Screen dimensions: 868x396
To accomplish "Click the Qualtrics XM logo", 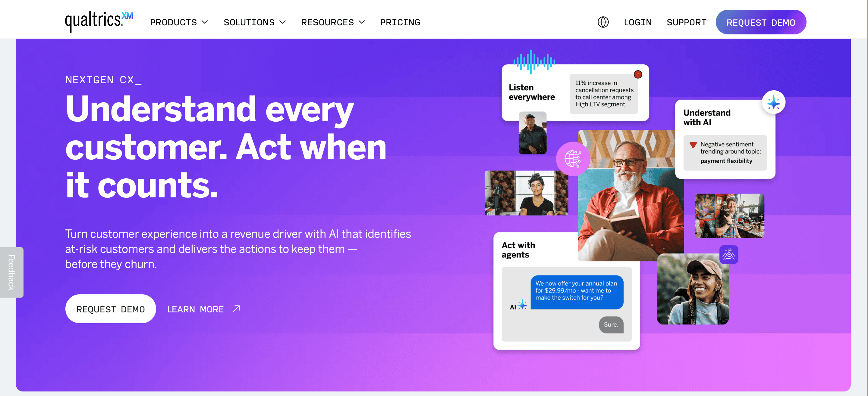I will click(x=99, y=22).
